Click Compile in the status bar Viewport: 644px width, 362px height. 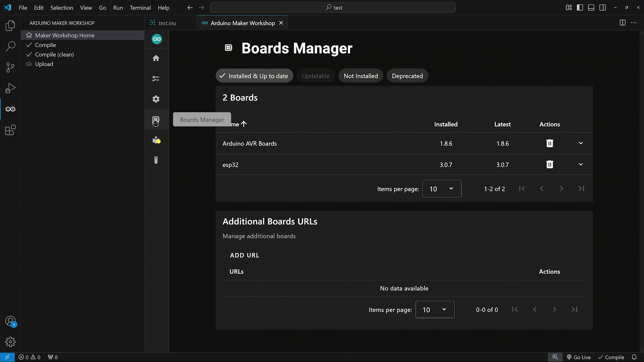coord(611,357)
